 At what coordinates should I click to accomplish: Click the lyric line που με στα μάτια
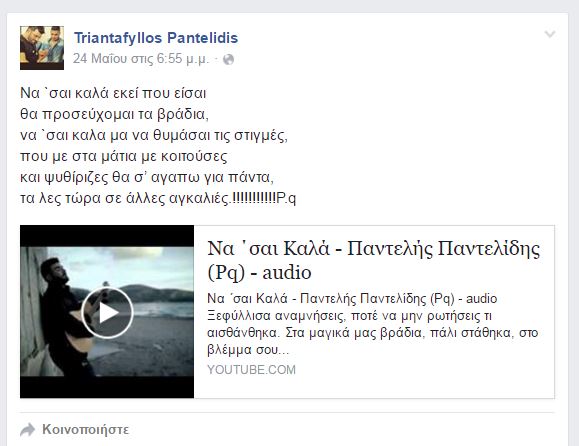(123, 156)
